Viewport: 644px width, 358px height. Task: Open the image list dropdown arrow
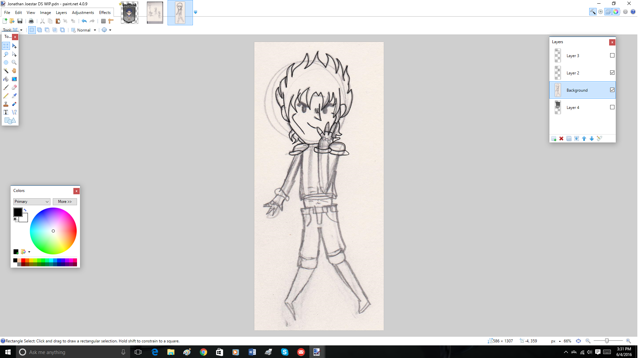(196, 12)
